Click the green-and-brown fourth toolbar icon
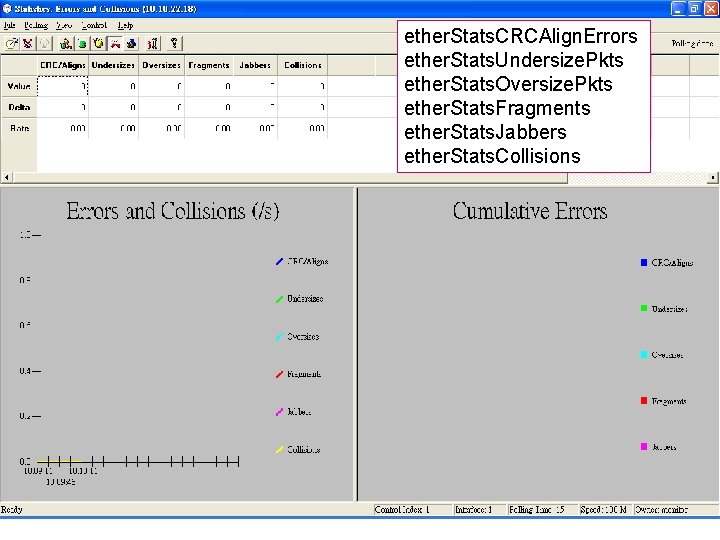The width and height of the screenshot is (720, 540). (66, 44)
